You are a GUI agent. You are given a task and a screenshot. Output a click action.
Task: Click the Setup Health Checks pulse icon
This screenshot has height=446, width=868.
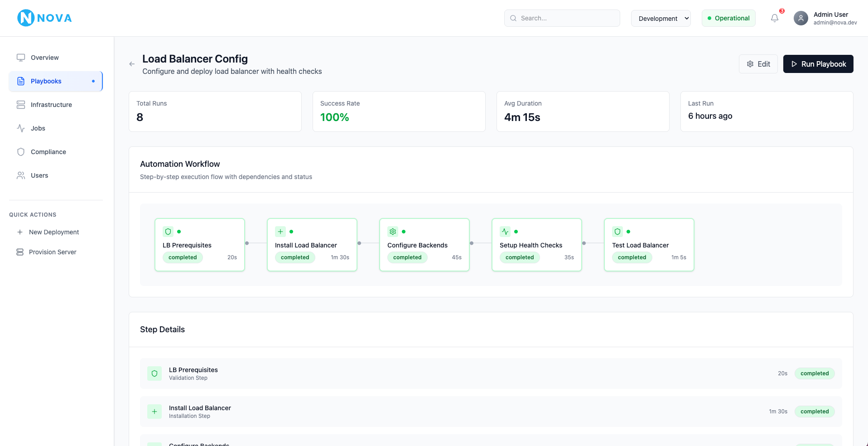(x=505, y=231)
